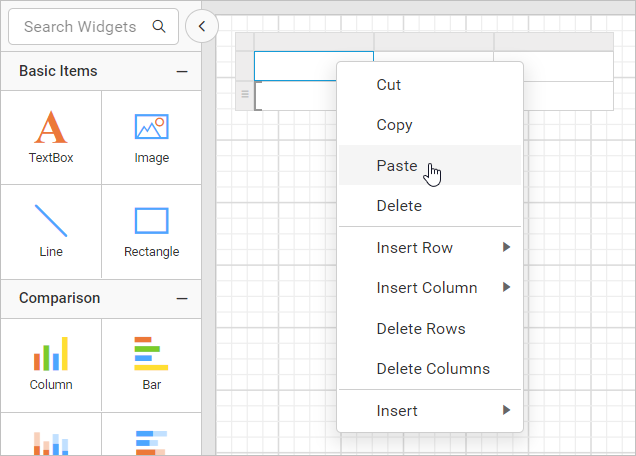This screenshot has width=636, height=456.
Task: Select the Bar chart widget
Action: pos(151,354)
